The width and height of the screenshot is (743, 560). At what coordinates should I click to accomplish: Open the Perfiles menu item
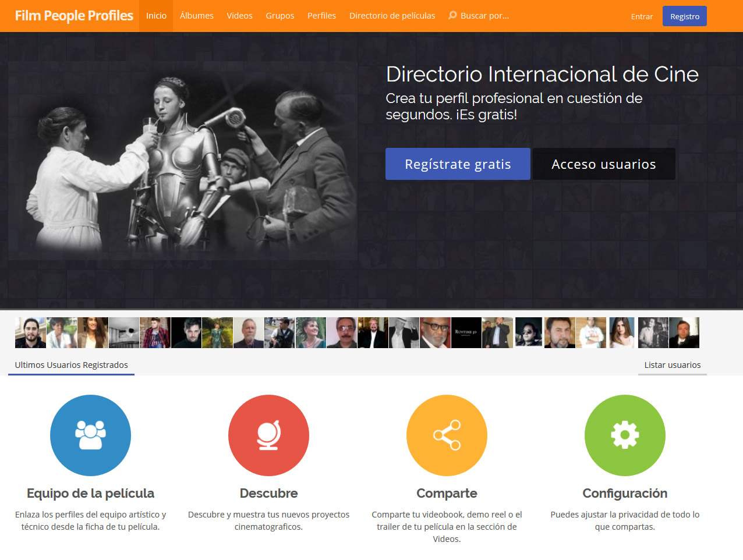click(x=321, y=16)
